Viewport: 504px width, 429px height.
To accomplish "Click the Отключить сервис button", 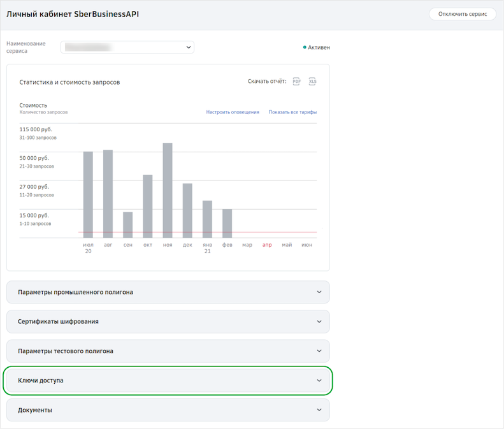I will tap(463, 14).
